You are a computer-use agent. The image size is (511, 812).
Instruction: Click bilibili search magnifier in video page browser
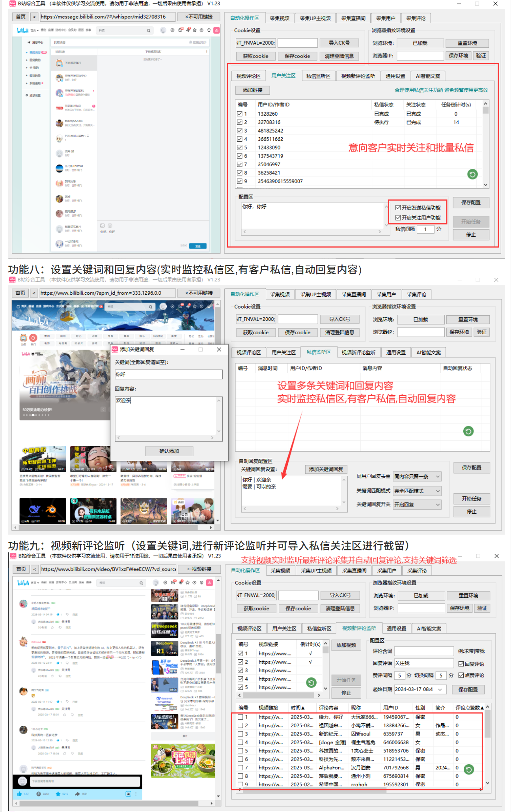coord(141,583)
